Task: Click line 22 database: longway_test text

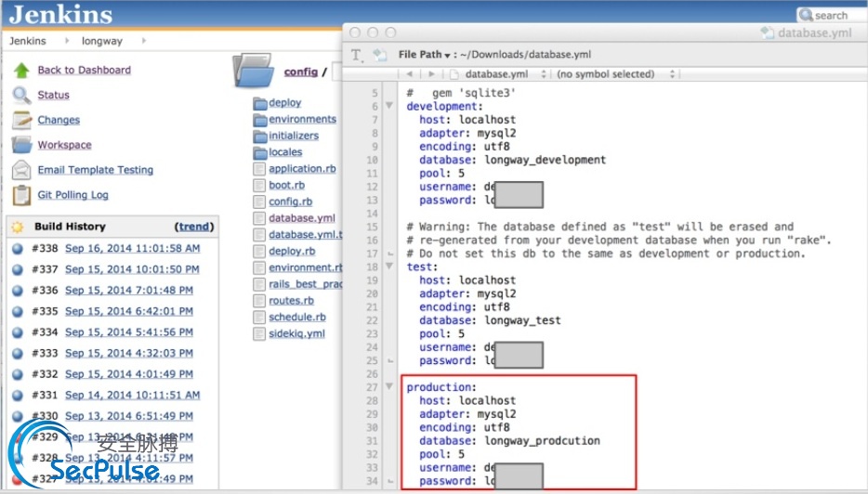Action: coord(490,320)
